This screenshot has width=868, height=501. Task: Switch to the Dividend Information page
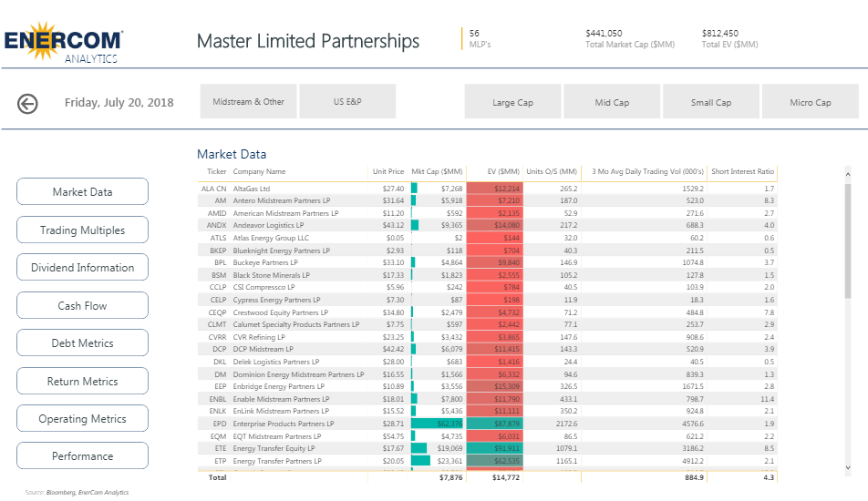[x=82, y=268]
